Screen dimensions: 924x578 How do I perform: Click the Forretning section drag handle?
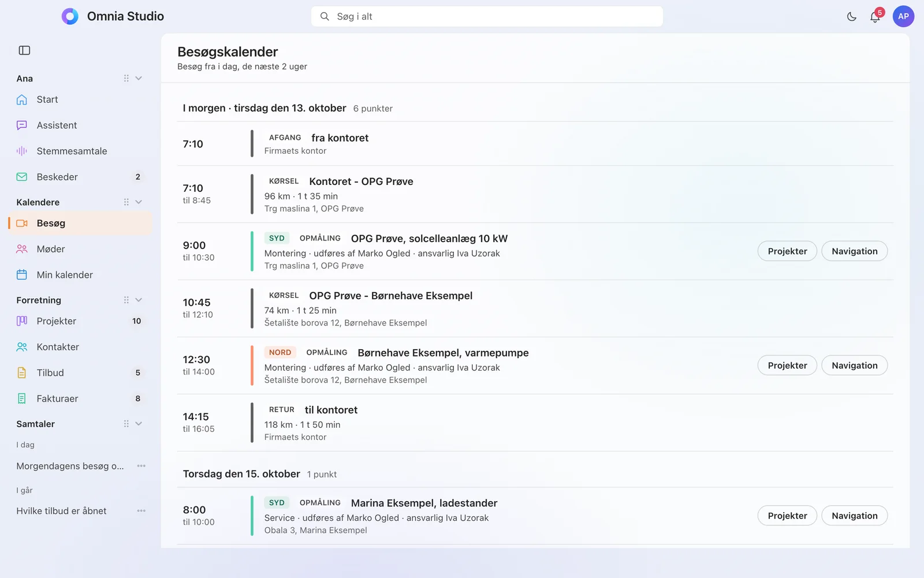[x=126, y=300]
